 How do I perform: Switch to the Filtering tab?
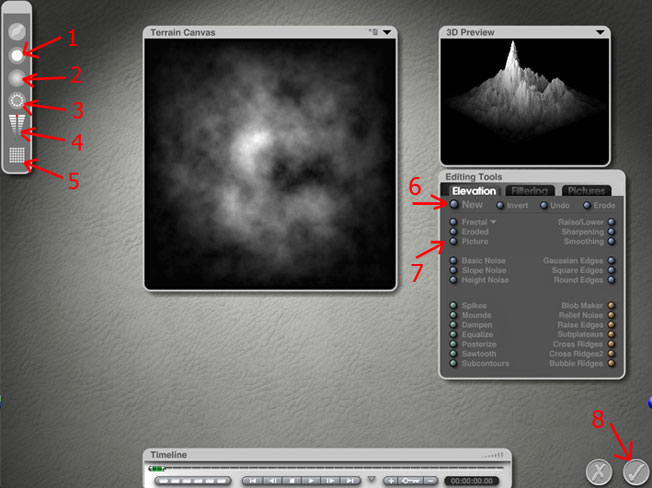pos(530,191)
